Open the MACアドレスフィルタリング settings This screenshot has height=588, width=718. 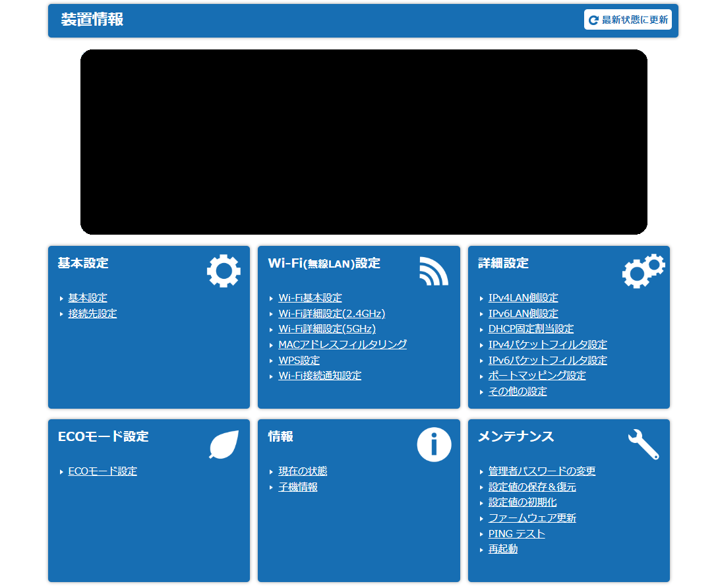[x=341, y=344]
